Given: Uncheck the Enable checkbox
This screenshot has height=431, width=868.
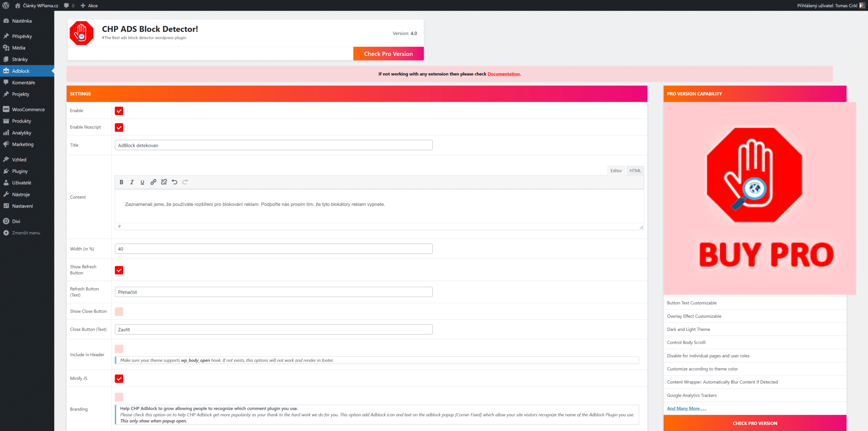Looking at the screenshot, I should (119, 111).
